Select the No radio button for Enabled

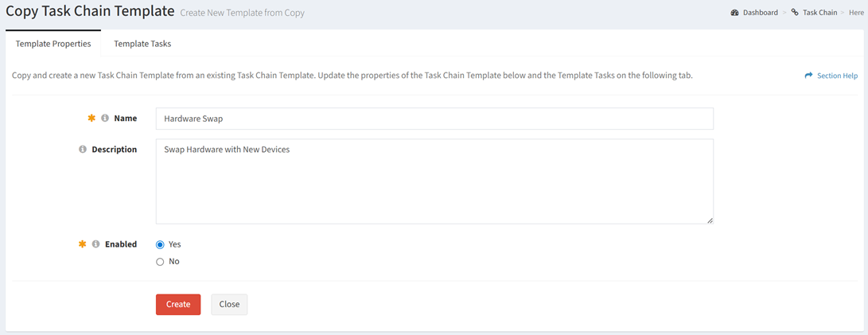pos(160,261)
